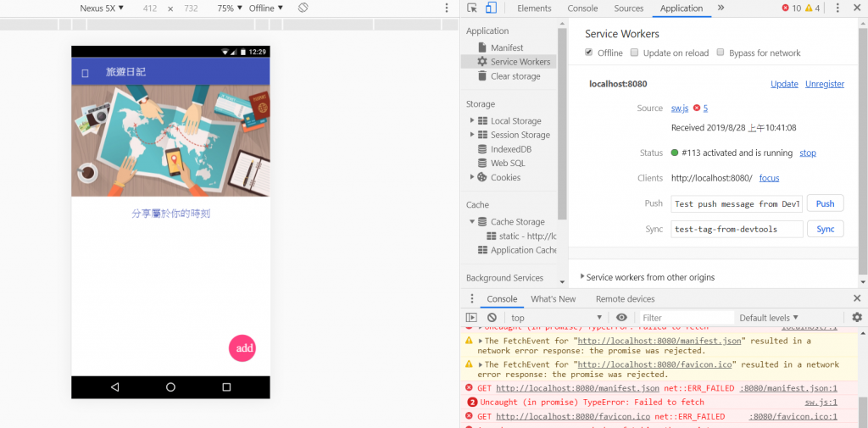This screenshot has height=428, width=868.
Task: Click the rotate device orientation icon
Action: coord(303,8)
